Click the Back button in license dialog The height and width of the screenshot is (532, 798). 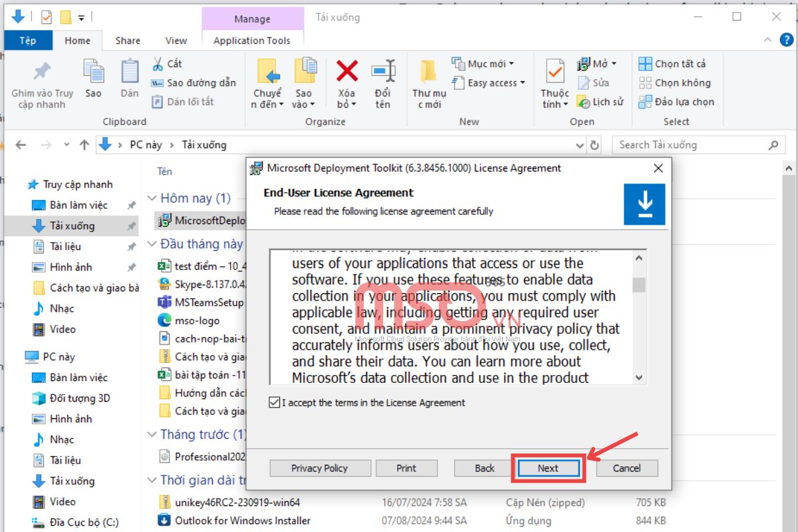[x=485, y=468]
